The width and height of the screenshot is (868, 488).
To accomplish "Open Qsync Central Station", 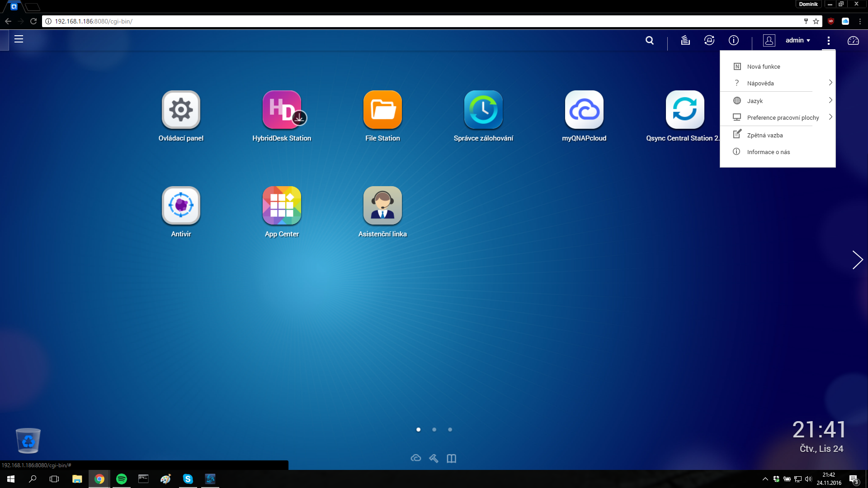I will tap(684, 110).
